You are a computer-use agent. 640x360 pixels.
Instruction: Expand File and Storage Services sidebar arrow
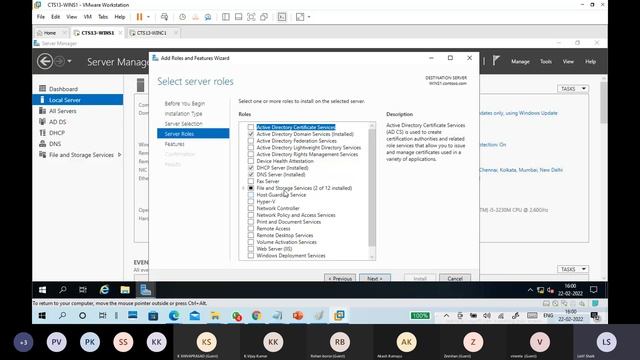(x=119, y=155)
